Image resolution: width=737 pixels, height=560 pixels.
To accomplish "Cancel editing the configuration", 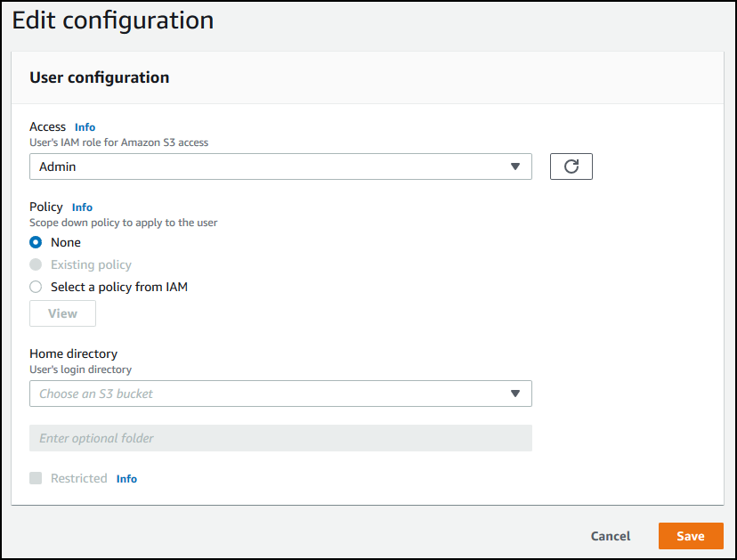I will (610, 535).
